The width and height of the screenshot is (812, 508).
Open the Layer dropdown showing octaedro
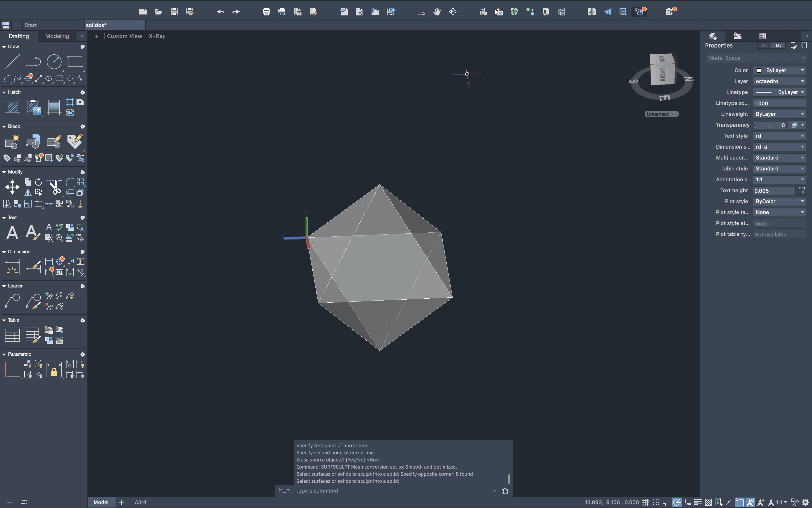pyautogui.click(x=779, y=81)
